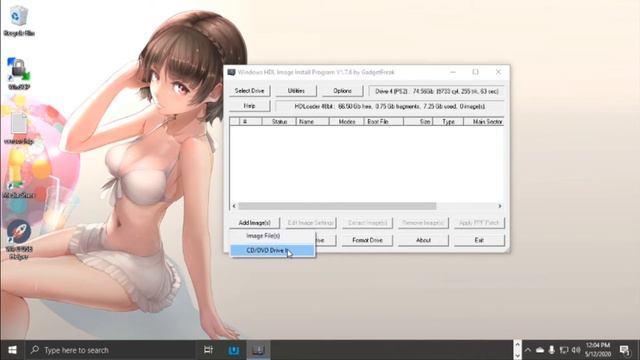Click the taskbar toolbar scroll up arrow
The width and height of the screenshot is (640, 360).
(518, 345)
